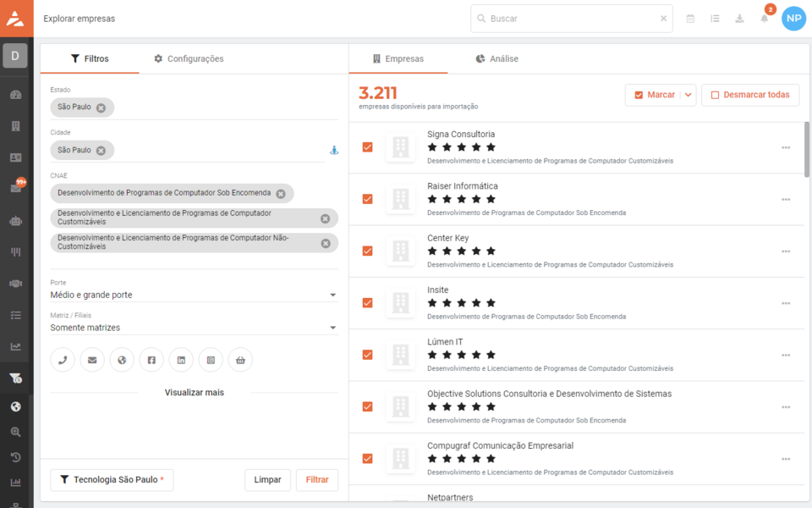The height and width of the screenshot is (508, 812).
Task: Open more options for Insite
Action: point(786,303)
